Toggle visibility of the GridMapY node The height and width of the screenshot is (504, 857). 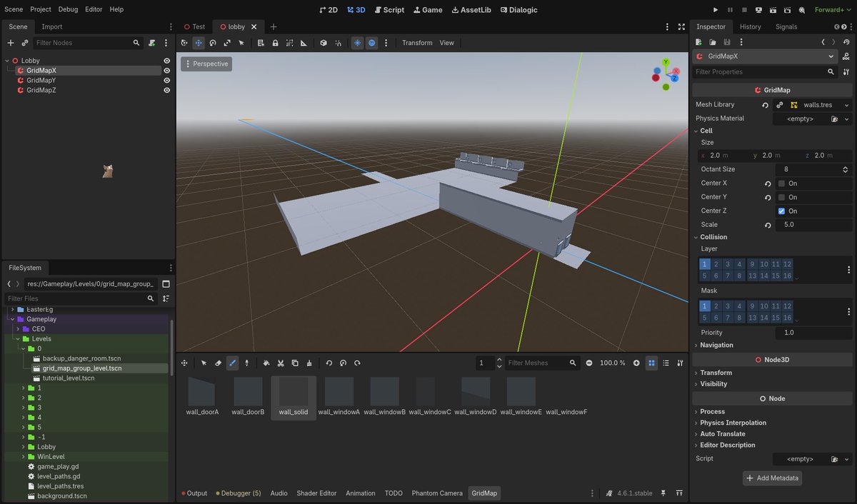pyautogui.click(x=167, y=81)
